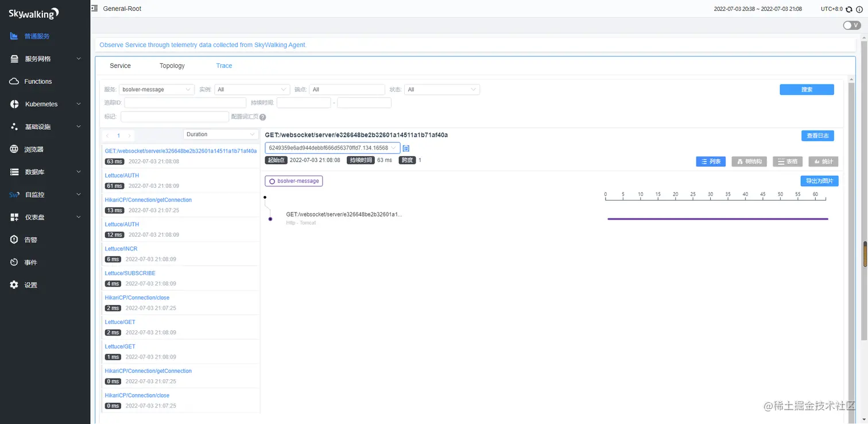The height and width of the screenshot is (424, 868).
Task: Select the GET:/websocket/server span in timeline
Action: (344, 214)
